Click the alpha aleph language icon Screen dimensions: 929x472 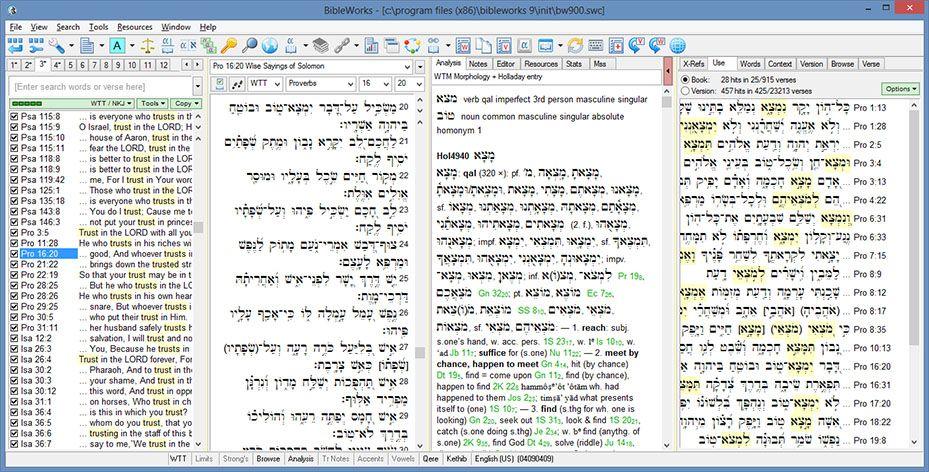point(188,46)
